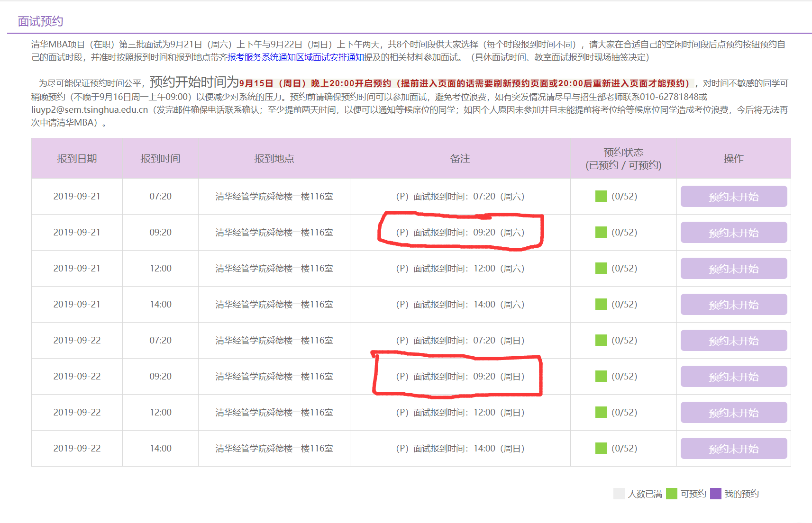
Task: Click the 报到地点 column header
Action: 274,159
